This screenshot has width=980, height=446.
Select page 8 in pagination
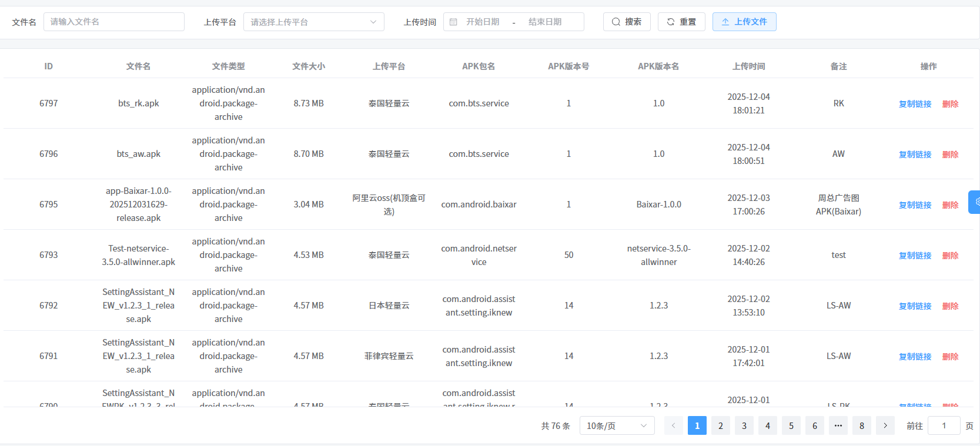point(862,425)
